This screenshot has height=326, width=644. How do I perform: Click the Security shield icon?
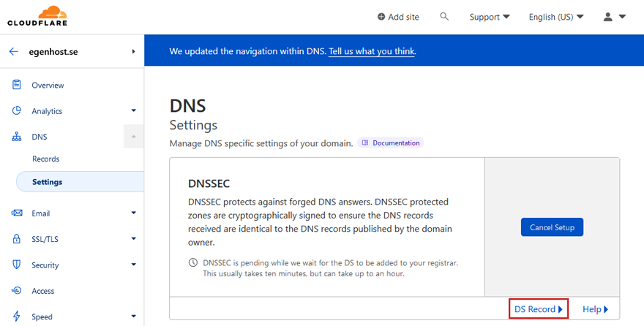point(16,265)
